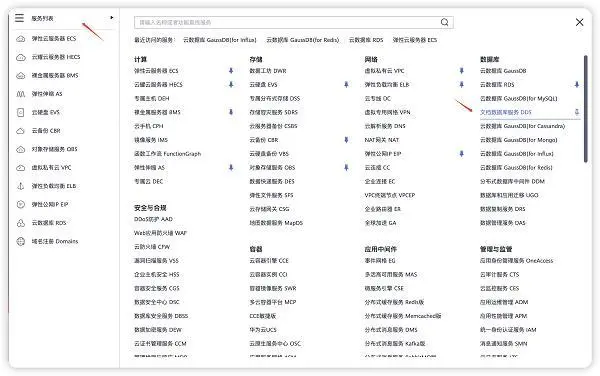
Task: Open 云手机 CPH
Action: click(148, 126)
